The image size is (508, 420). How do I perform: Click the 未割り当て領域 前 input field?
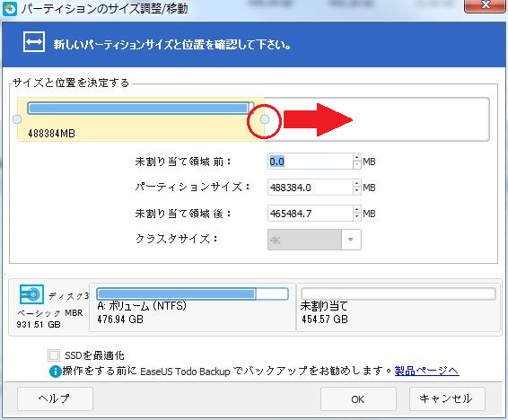tap(311, 162)
